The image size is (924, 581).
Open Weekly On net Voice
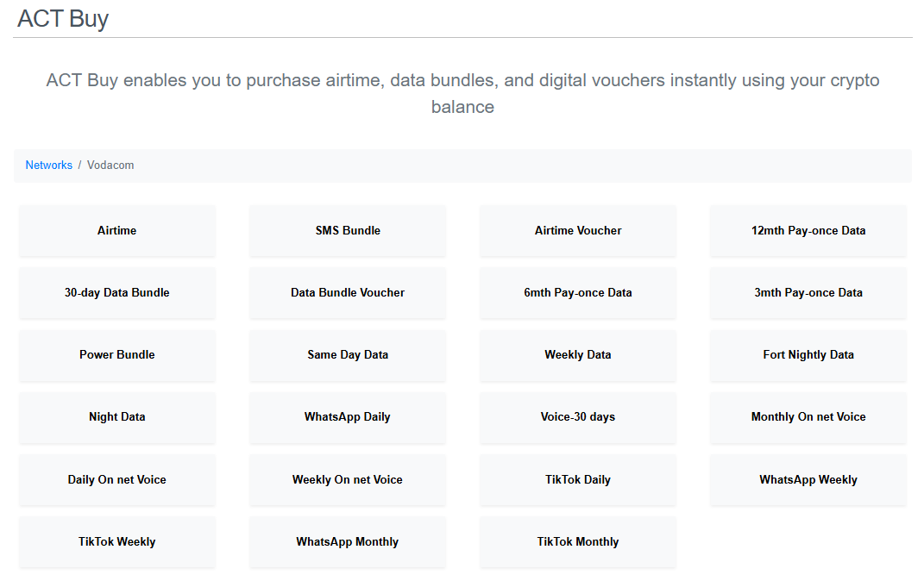pos(348,480)
